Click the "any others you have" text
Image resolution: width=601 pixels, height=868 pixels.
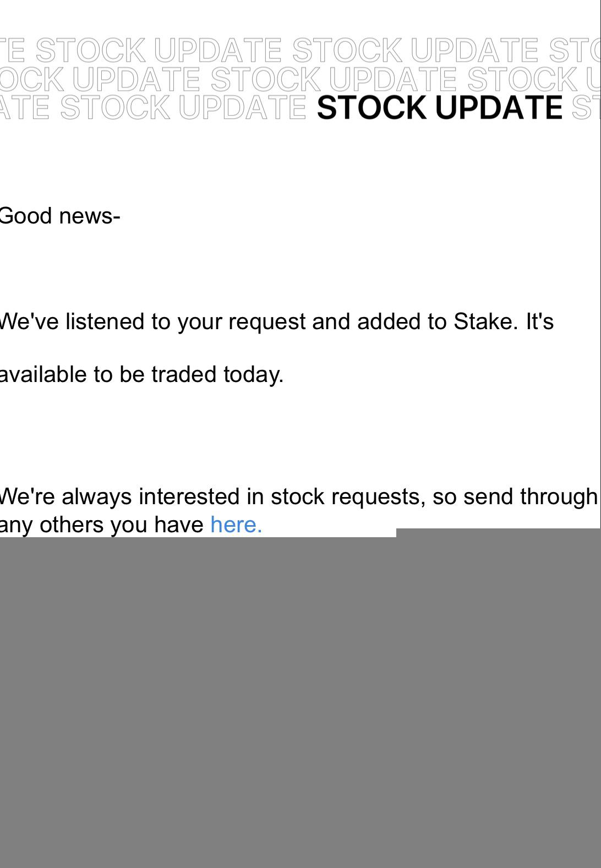(102, 525)
